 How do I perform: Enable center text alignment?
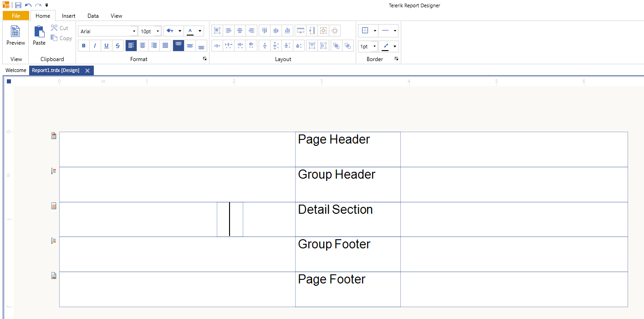[143, 46]
